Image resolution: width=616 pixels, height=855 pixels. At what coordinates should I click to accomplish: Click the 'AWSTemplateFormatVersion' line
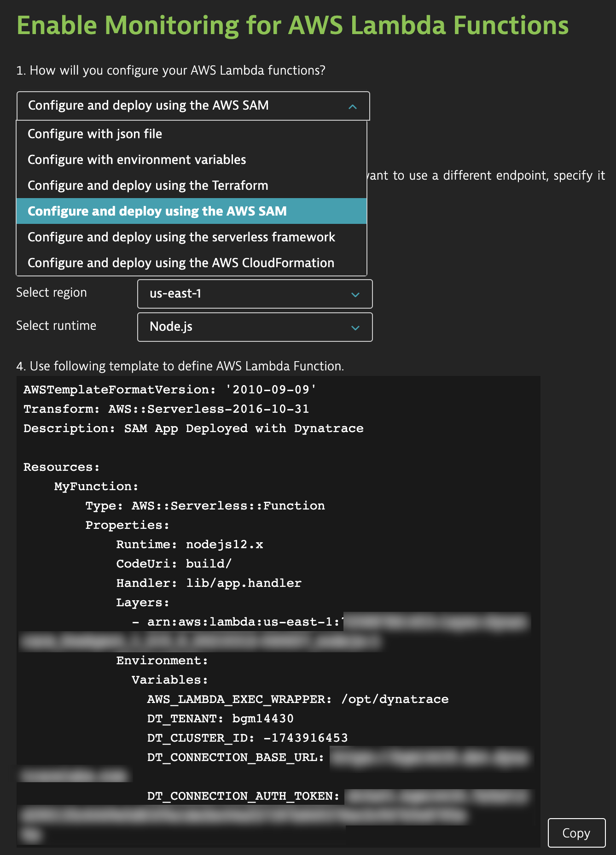(170, 390)
